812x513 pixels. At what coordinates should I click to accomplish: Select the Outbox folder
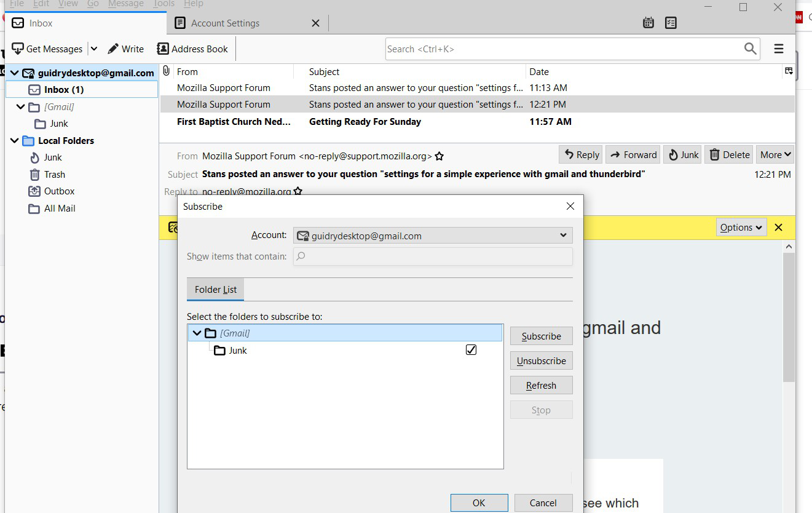[x=59, y=191]
